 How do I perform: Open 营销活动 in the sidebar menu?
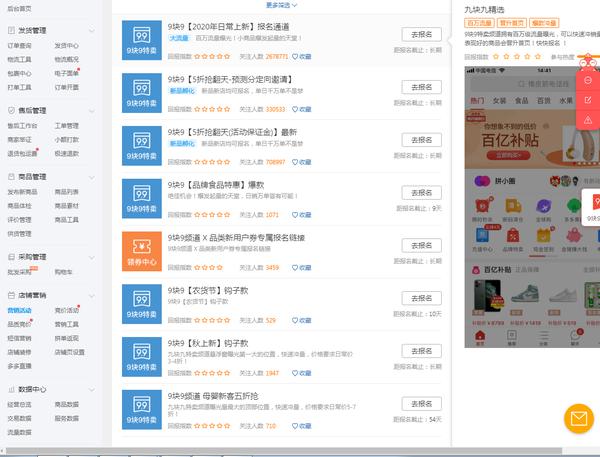tap(20, 310)
